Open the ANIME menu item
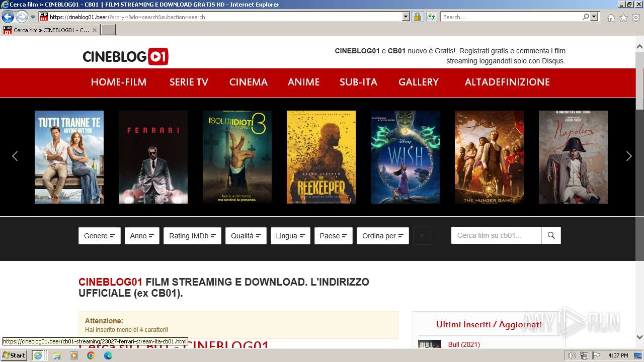The height and width of the screenshot is (362, 644). tap(304, 82)
